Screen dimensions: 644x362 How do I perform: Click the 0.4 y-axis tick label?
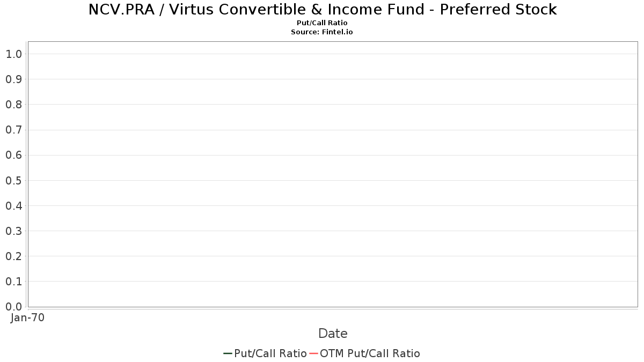tap(13, 205)
